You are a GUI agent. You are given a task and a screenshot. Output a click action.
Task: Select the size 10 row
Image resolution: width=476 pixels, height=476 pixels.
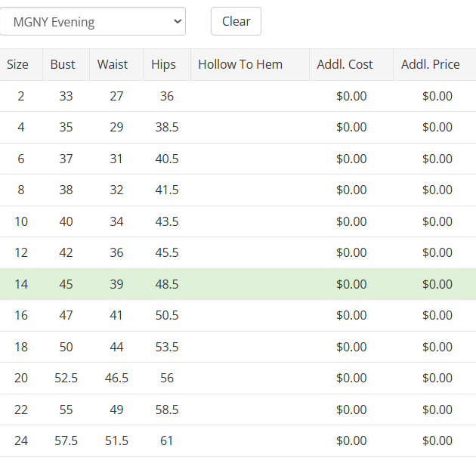click(x=21, y=222)
